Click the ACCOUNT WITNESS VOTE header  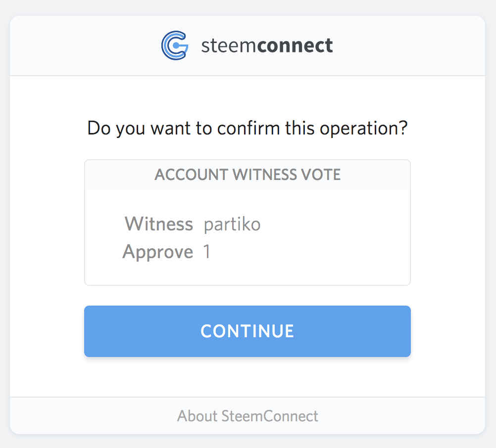[248, 175]
